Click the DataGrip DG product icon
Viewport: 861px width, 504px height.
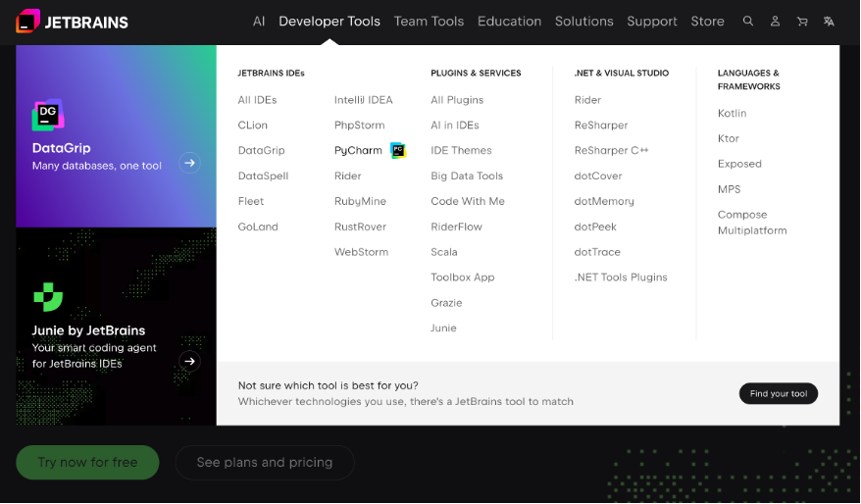[x=48, y=115]
